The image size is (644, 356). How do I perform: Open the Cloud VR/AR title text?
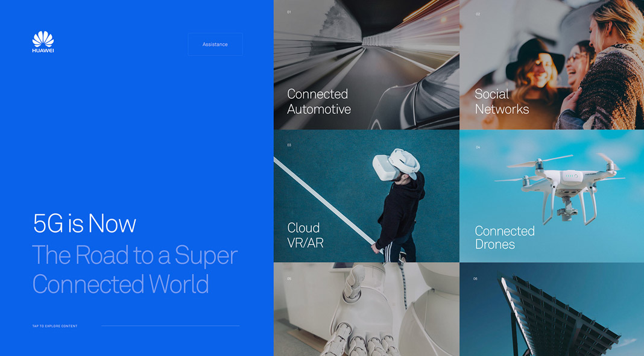click(x=303, y=235)
